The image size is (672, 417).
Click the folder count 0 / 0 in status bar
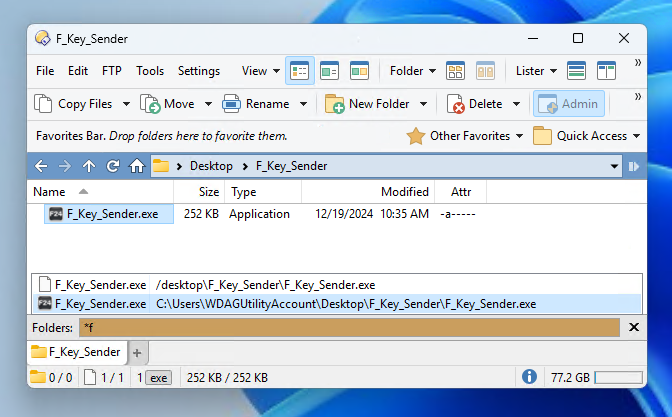[51, 378]
